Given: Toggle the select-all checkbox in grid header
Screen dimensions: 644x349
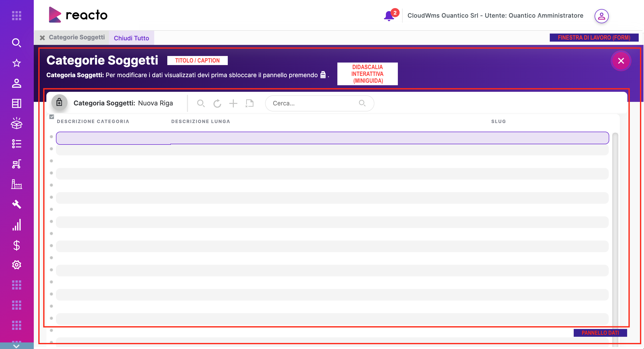Looking at the screenshot, I should point(52,117).
